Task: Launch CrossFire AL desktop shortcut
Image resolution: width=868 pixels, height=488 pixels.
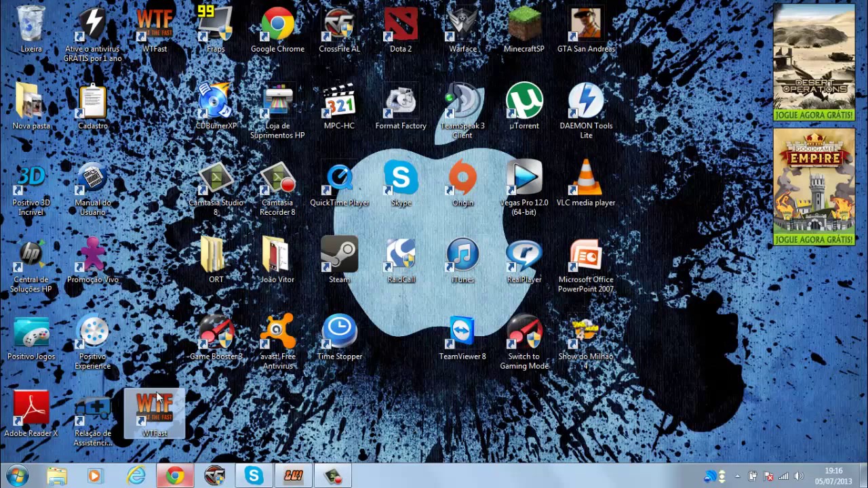Action: 339,29
